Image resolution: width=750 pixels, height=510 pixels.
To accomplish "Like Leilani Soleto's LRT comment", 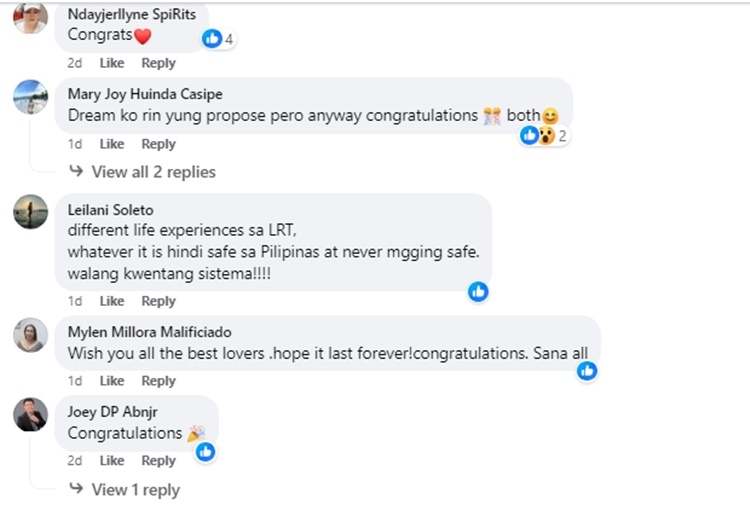I will point(112,301).
